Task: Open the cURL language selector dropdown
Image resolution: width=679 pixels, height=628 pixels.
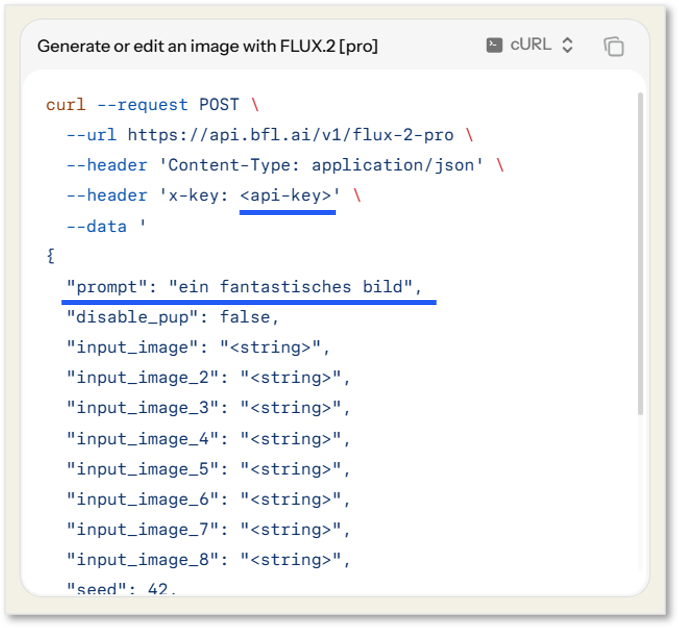Action: pos(530,45)
